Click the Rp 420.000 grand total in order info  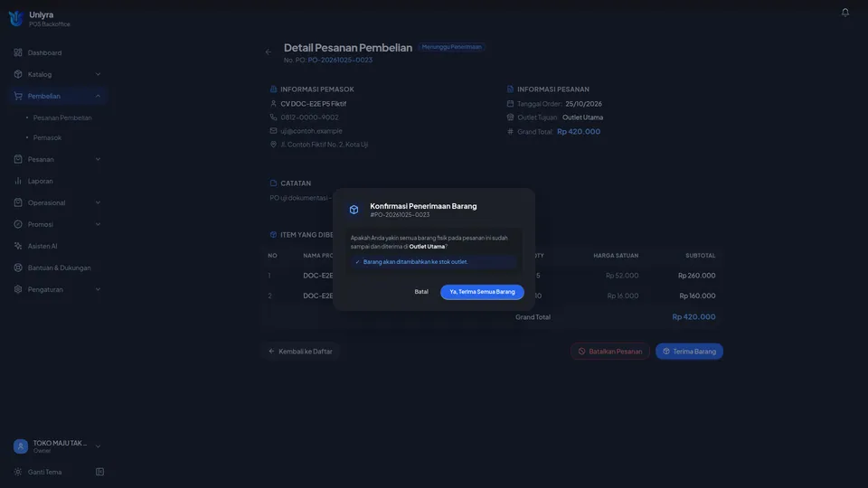click(579, 132)
